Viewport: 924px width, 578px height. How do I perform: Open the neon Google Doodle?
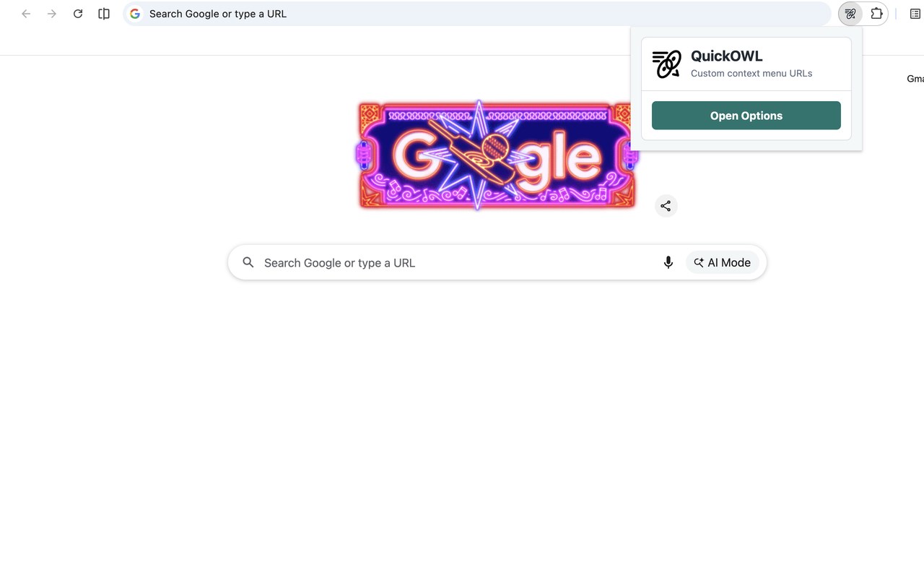pyautogui.click(x=497, y=155)
